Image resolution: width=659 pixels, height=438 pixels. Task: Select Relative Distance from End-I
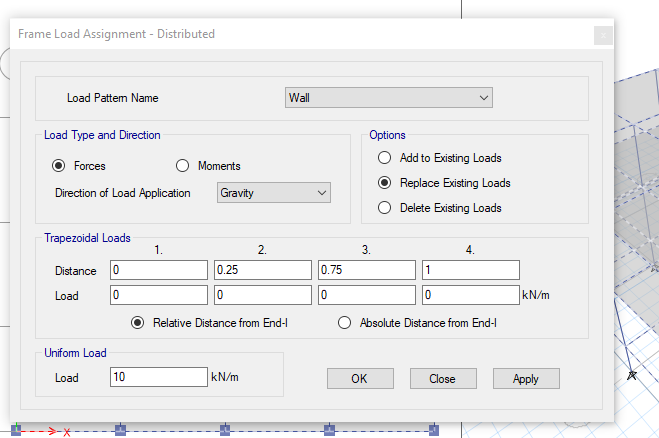(137, 322)
